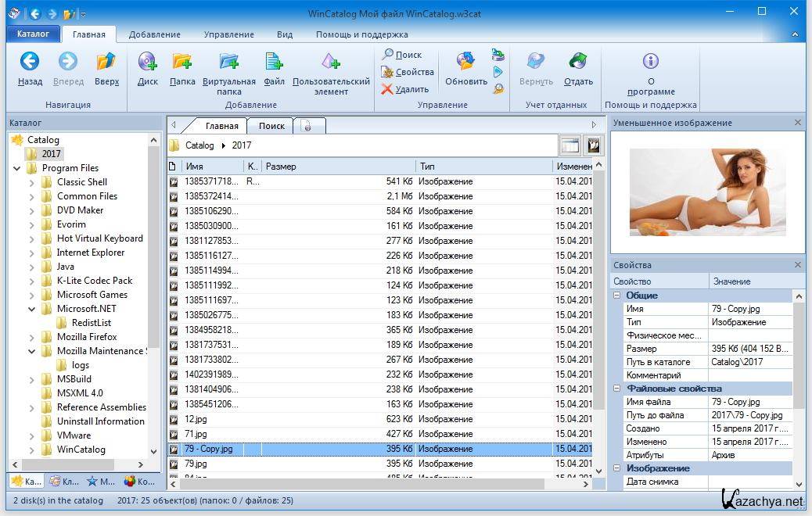Collapse the Общие properties section
812x516 pixels.
pos(617,296)
